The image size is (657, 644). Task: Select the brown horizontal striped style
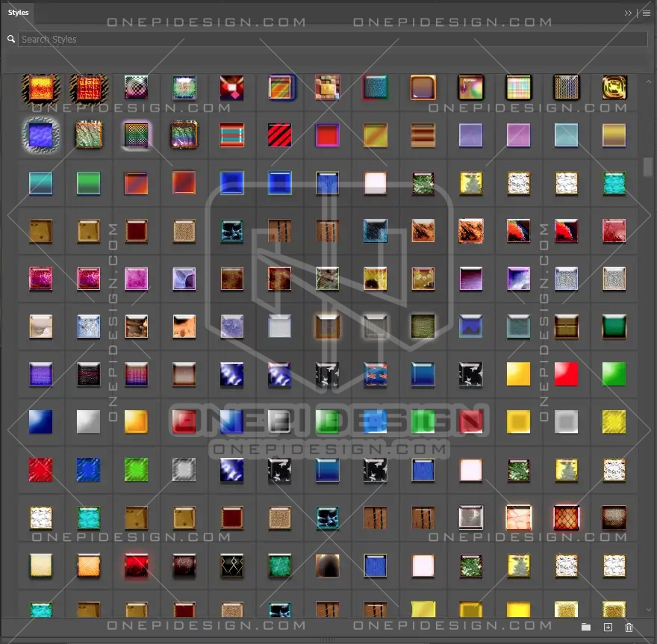(423, 135)
